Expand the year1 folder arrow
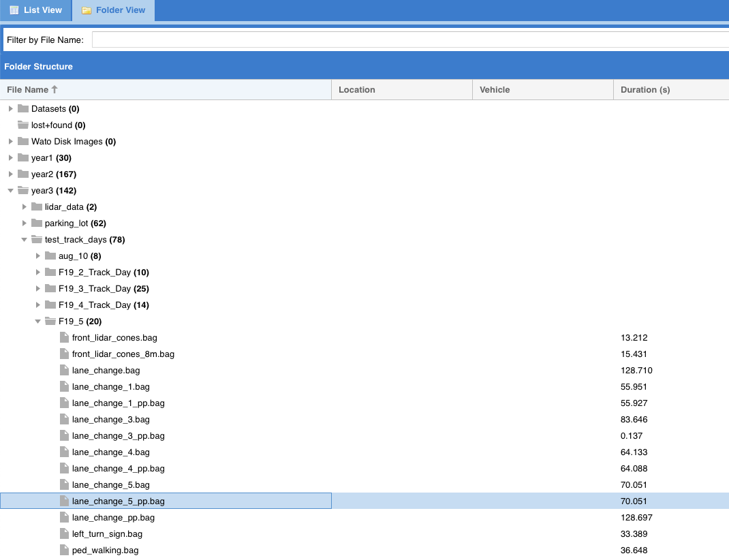729x560 pixels. coord(11,157)
